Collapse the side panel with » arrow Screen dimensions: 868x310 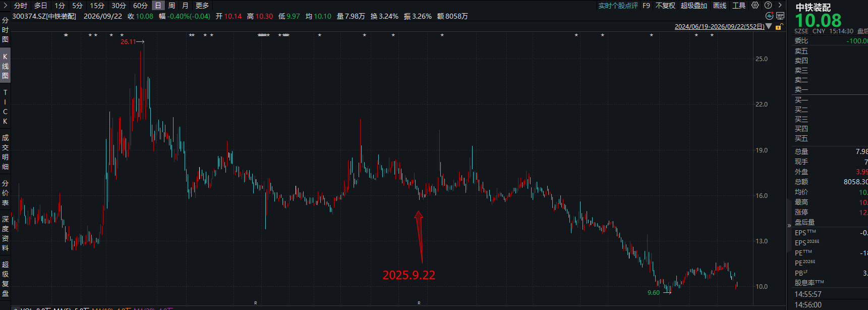(x=789, y=226)
